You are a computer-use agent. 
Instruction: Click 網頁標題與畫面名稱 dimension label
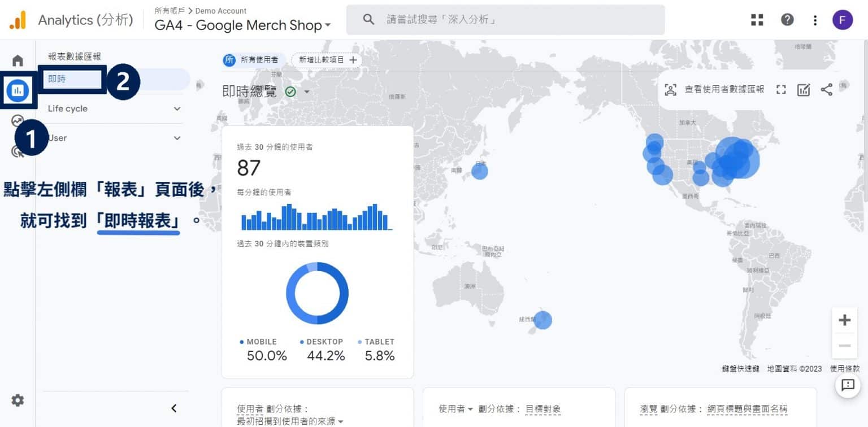pos(747,409)
